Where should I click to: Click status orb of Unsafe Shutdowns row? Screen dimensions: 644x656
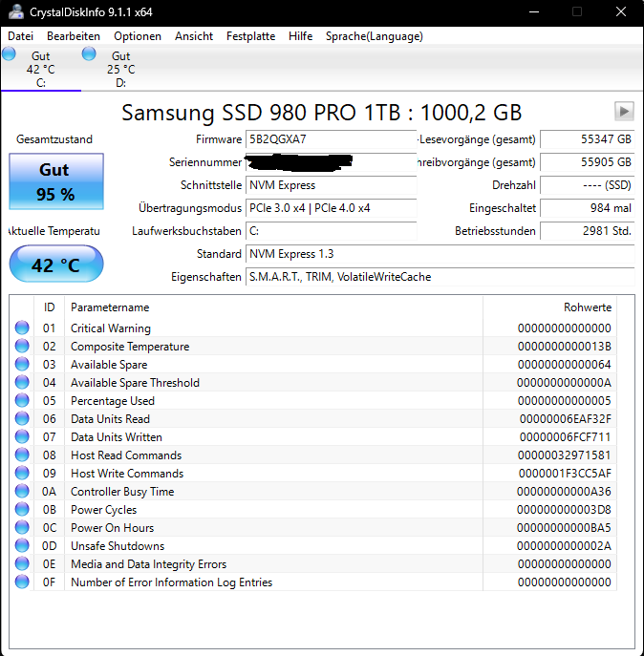tap(22, 545)
